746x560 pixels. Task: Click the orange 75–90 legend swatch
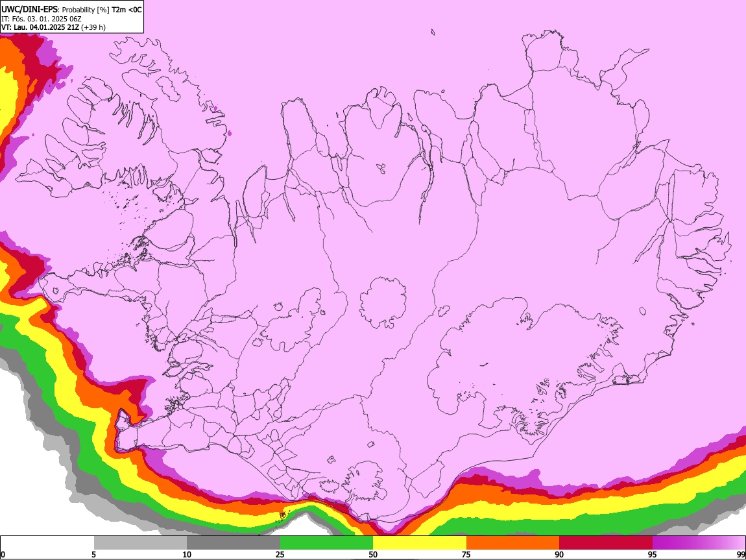512,542
